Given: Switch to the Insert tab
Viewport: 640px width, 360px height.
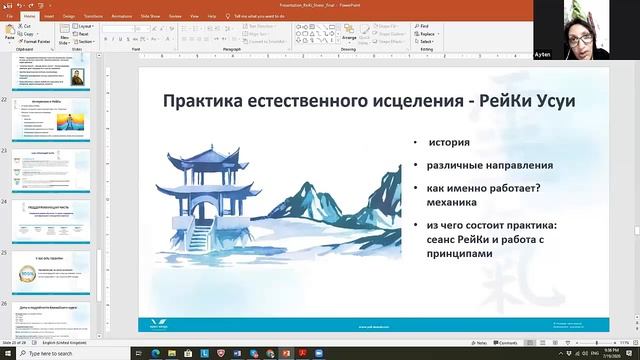Looking at the screenshot, I should pos(49,16).
